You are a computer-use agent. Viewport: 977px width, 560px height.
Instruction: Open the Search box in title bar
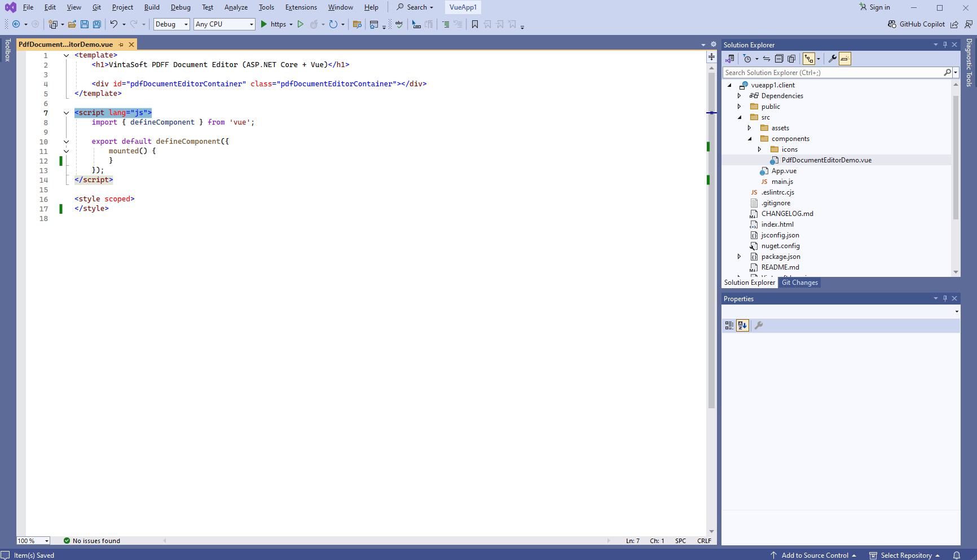click(415, 7)
